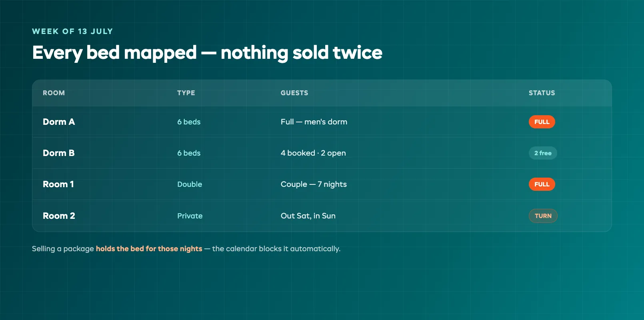The height and width of the screenshot is (320, 644).
Task: Click the 'Out Sat, in Sun' guests cell
Action: point(308,216)
